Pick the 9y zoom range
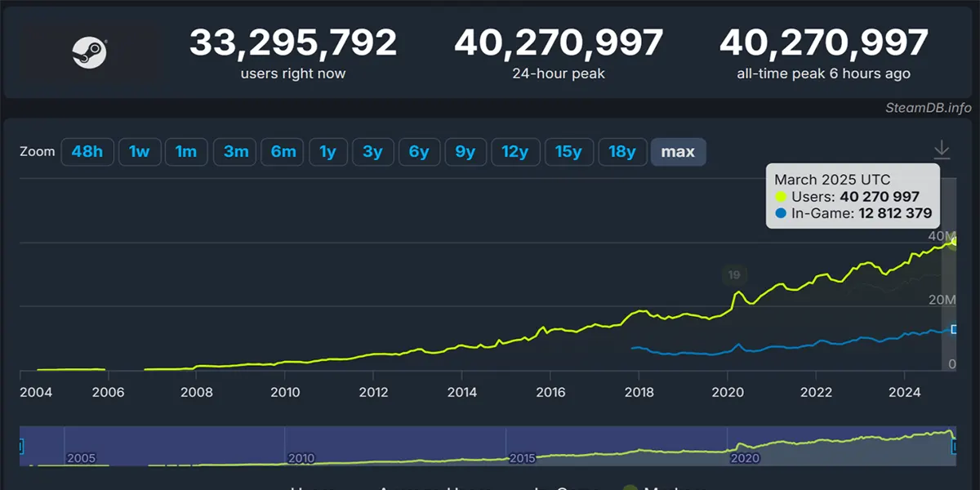Viewport: 980px width, 490px height. point(465,152)
